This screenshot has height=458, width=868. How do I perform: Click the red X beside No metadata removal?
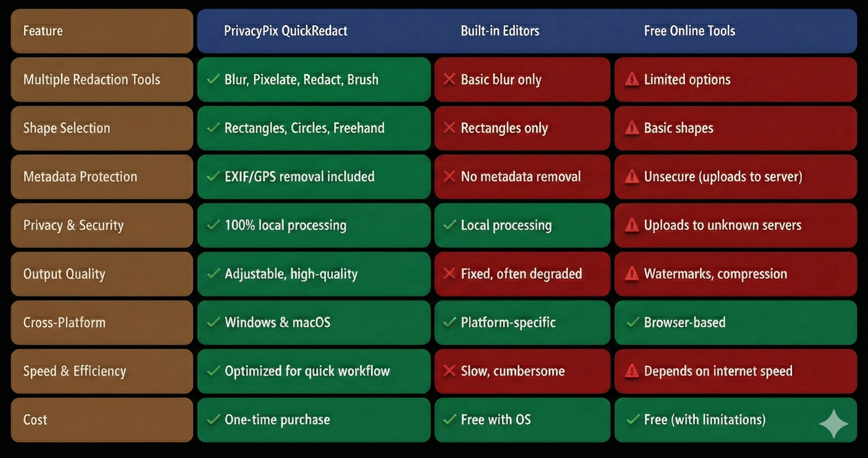tap(449, 177)
